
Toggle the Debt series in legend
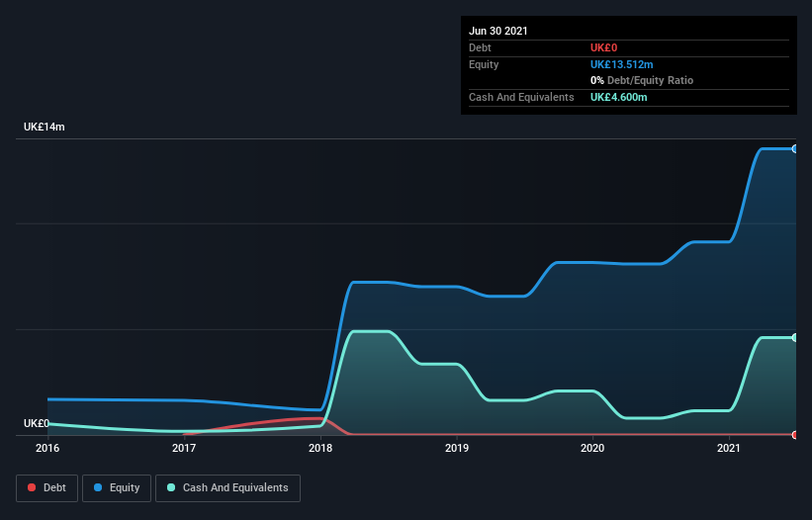click(47, 488)
